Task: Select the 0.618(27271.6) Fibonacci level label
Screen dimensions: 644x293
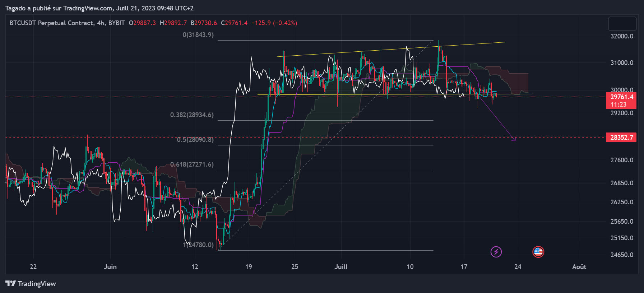Action: coord(192,164)
